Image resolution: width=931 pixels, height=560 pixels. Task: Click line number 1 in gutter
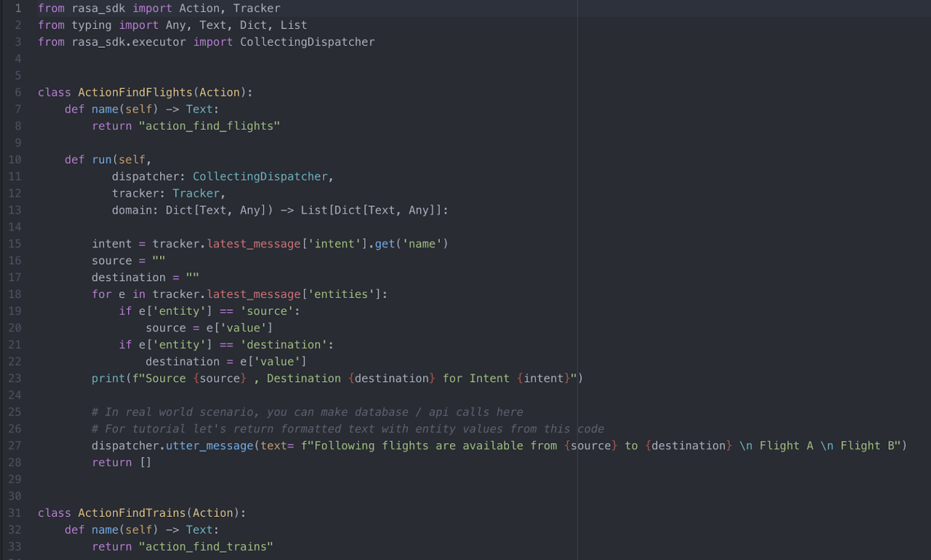click(18, 8)
